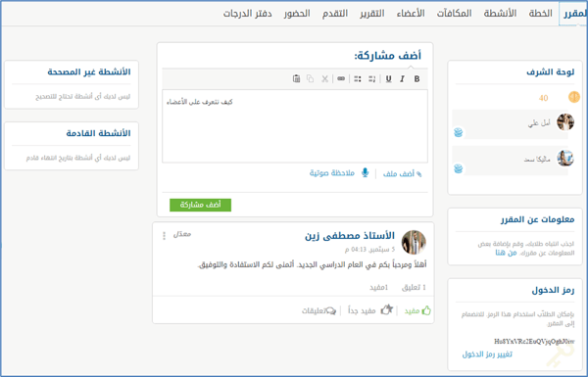Click the coins icon next to أمل علي
Screen dimensions: 588x377
click(x=459, y=132)
